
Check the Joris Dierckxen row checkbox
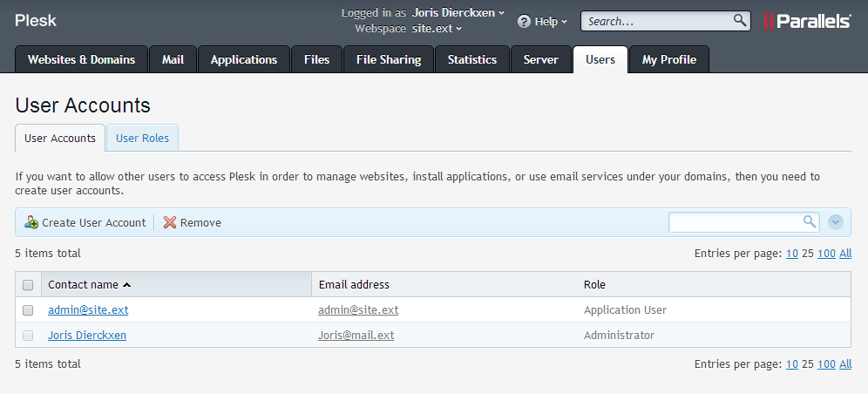(28, 336)
